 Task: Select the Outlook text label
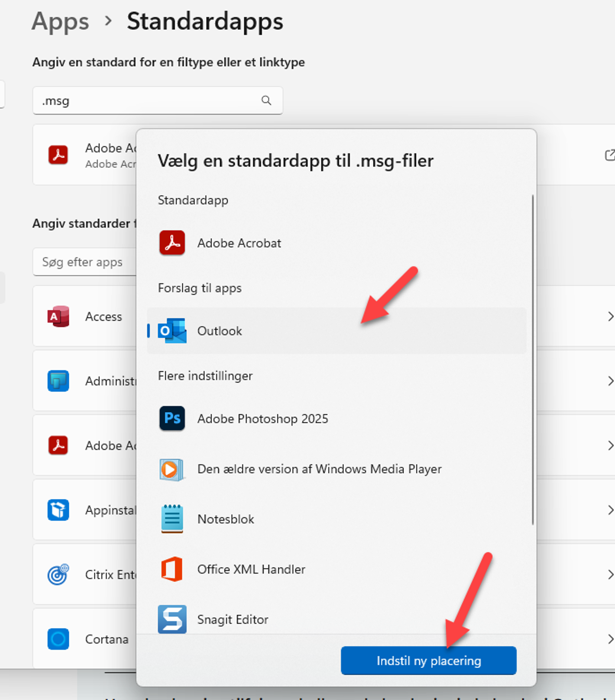pyautogui.click(x=220, y=331)
